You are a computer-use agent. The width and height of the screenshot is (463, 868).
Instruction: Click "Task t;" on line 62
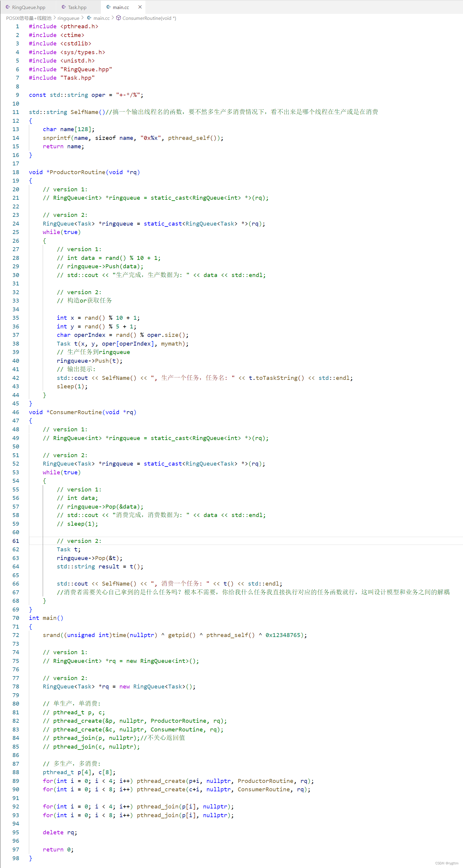[x=69, y=549]
